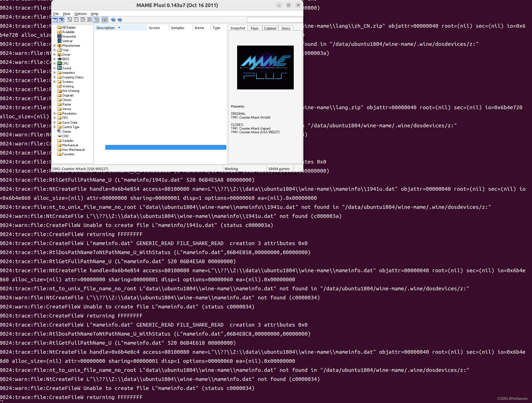Image resolution: width=532 pixels, height=403 pixels.
Task: Expand the Imperfect tree node
Action: 55,73
